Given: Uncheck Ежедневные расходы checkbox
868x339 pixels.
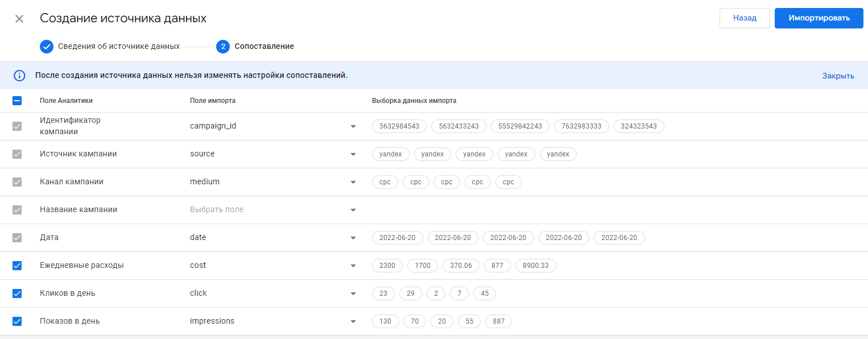Looking at the screenshot, I should 17,266.
